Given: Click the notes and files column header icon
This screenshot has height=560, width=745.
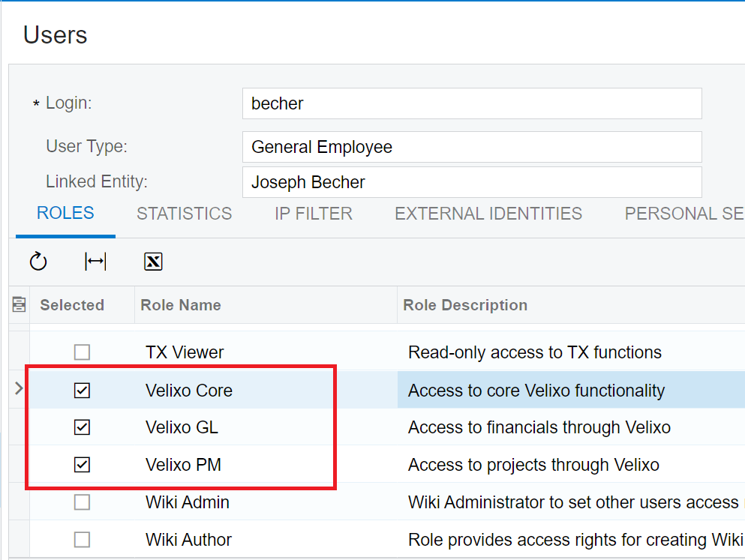Looking at the screenshot, I should pyautogui.click(x=19, y=304).
